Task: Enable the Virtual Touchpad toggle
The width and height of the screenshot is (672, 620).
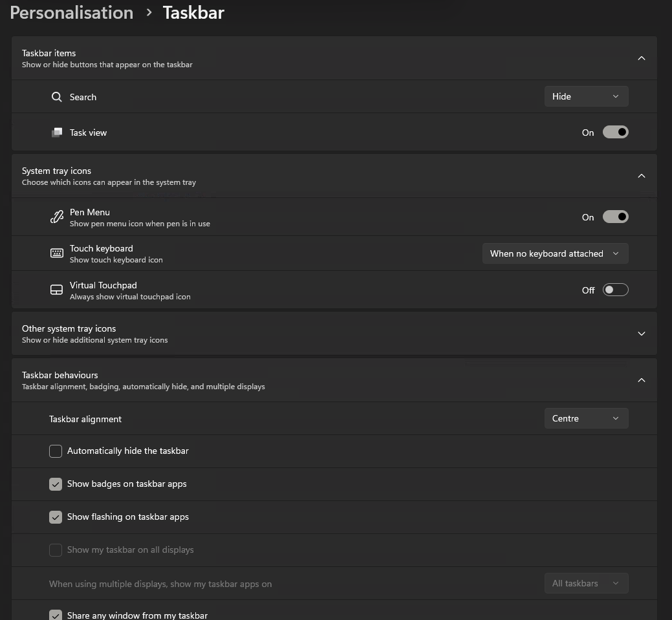Action: (x=615, y=290)
